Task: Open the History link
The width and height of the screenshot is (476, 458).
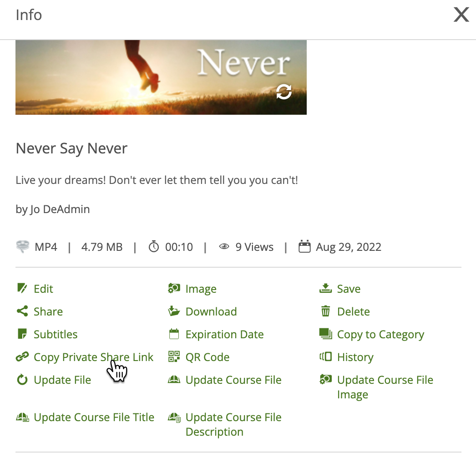Action: [355, 357]
